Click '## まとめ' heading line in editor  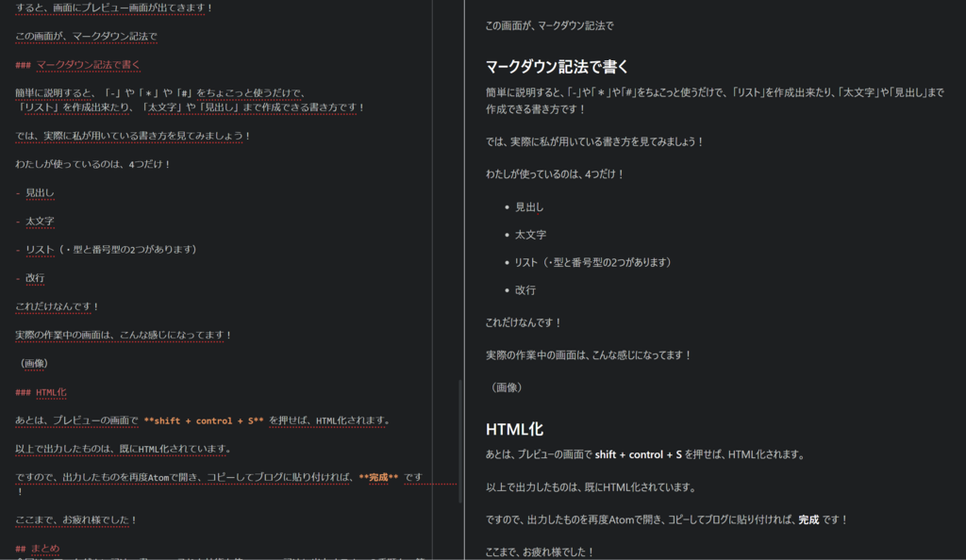(38, 548)
